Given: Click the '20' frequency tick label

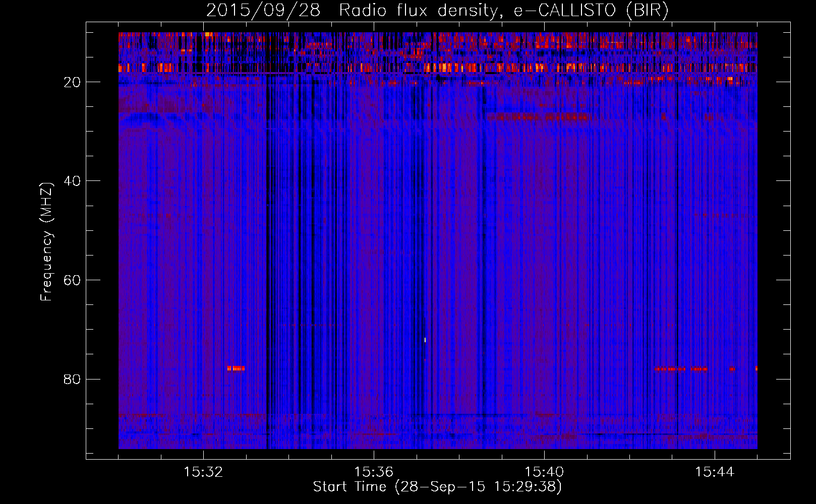Looking at the screenshot, I should [72, 82].
